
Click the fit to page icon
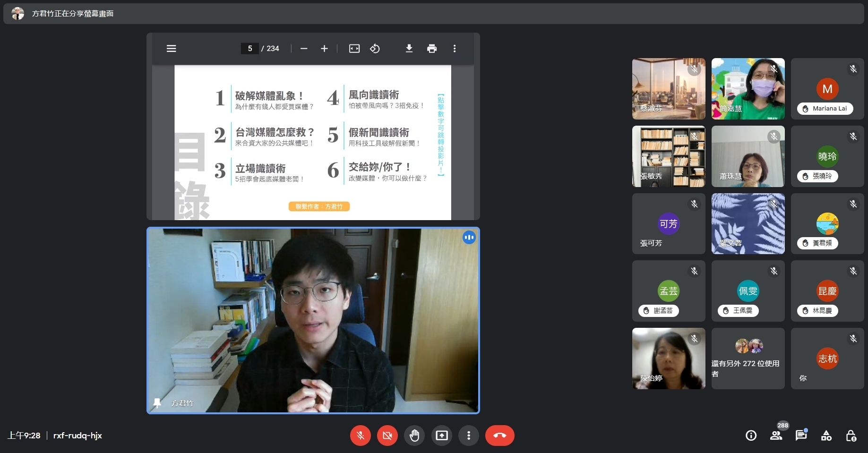click(354, 49)
